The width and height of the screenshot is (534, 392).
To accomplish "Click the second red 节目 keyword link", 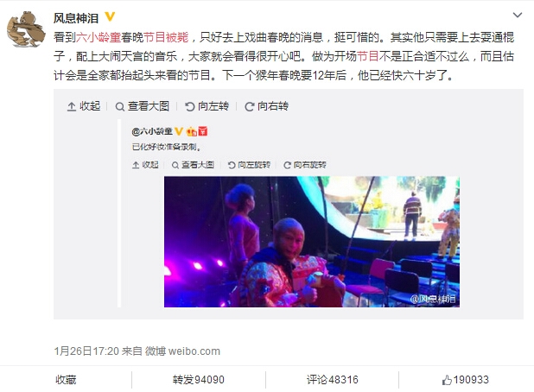I will 368,56.
